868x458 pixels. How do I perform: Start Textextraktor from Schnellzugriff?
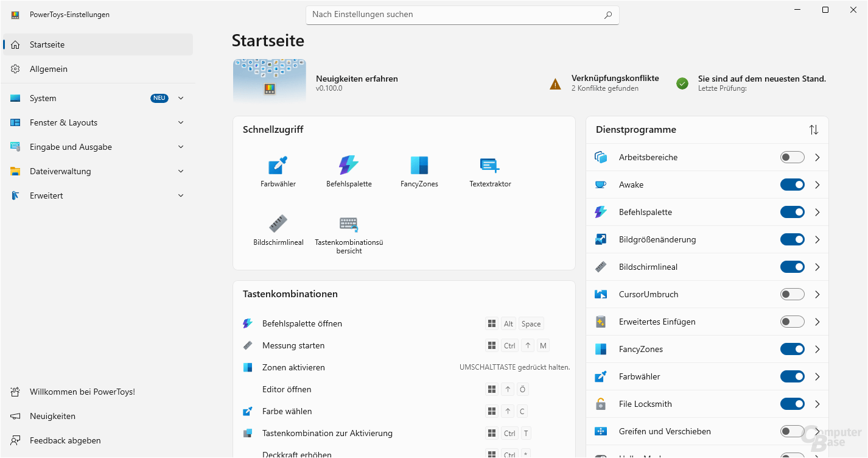[490, 171]
